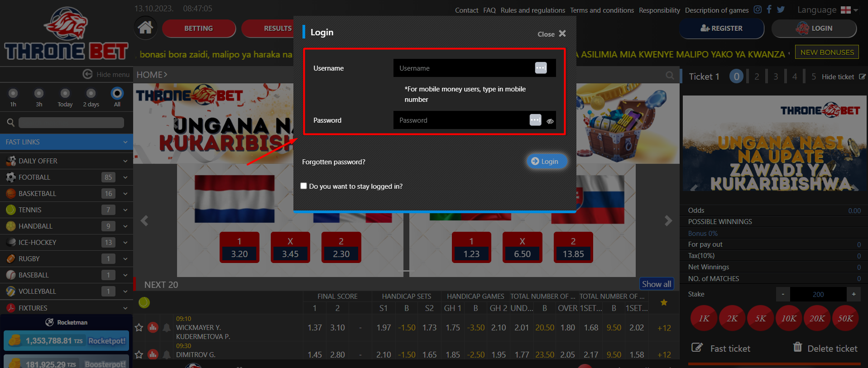Image resolution: width=868 pixels, height=368 pixels.
Task: Open the home page icon button
Action: [145, 28]
